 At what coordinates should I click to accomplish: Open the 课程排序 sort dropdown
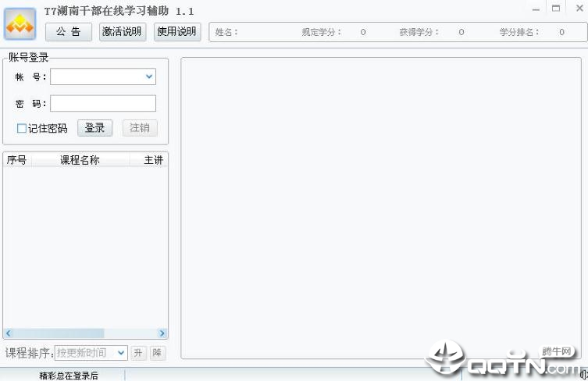(x=91, y=353)
